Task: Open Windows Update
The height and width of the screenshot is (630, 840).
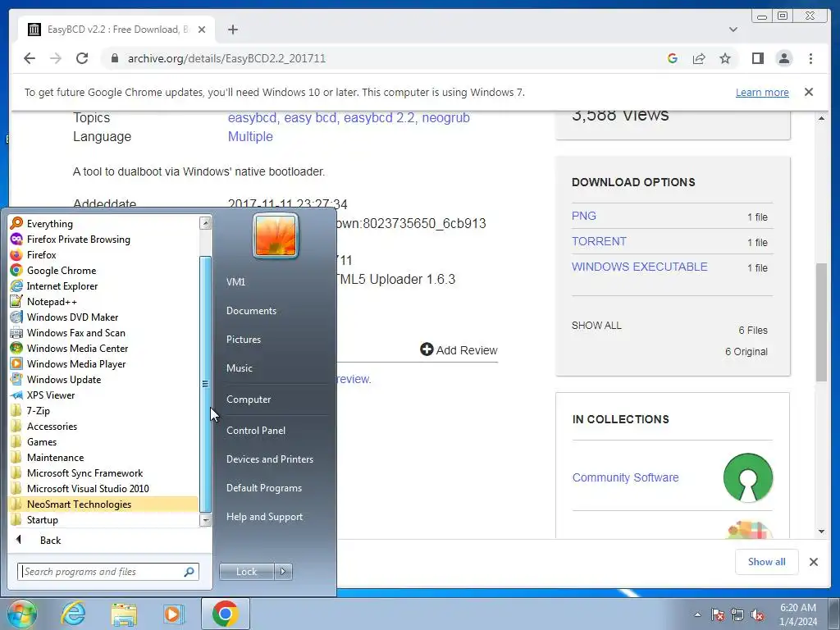Action: pos(64,379)
